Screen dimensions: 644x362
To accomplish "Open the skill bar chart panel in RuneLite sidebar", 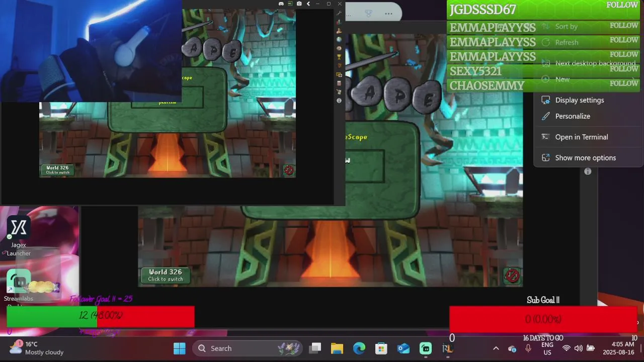I will point(339,22).
